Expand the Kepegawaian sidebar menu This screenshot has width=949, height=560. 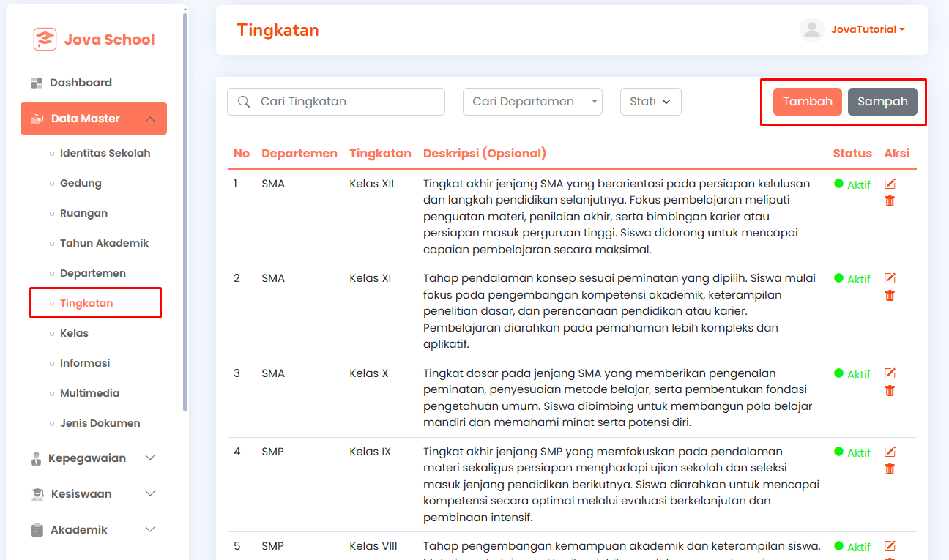(94, 458)
